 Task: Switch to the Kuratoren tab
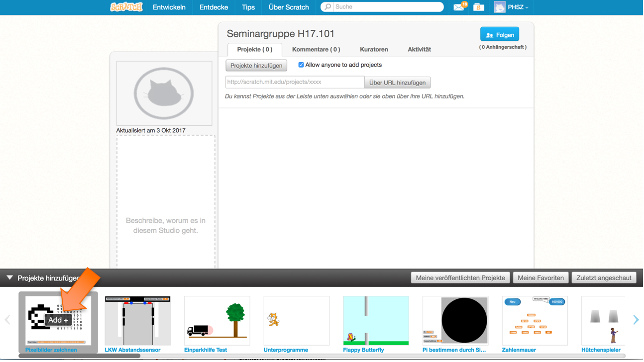374,50
